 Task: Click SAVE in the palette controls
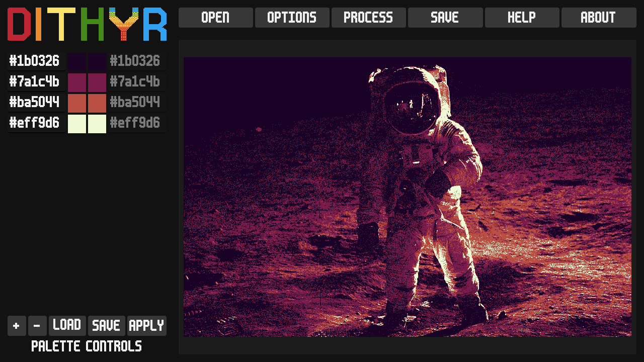(106, 326)
